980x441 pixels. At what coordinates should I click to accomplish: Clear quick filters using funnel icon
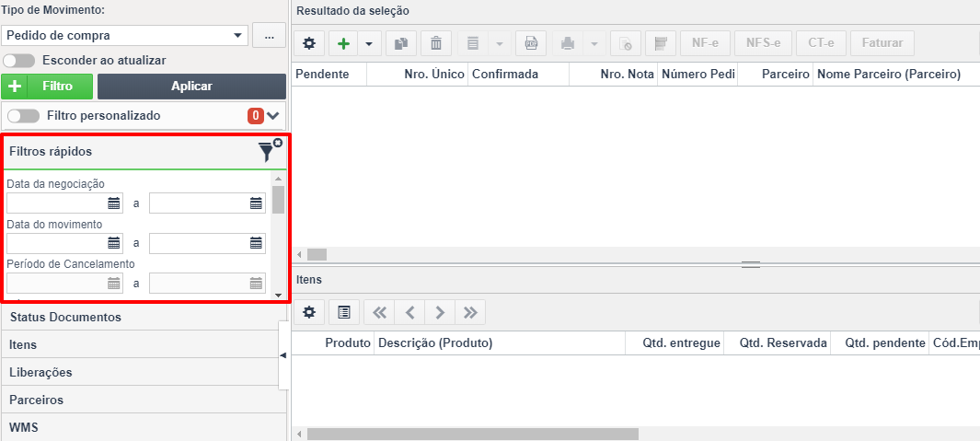[270, 151]
